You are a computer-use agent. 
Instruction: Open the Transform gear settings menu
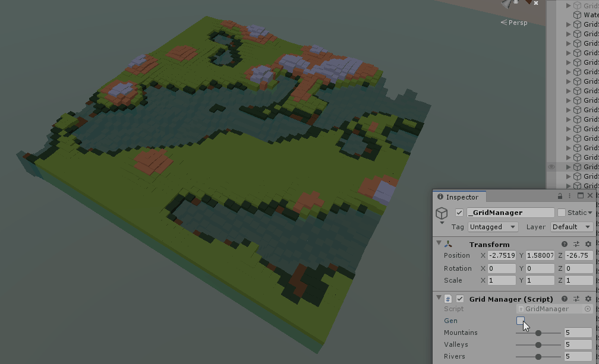tap(588, 244)
